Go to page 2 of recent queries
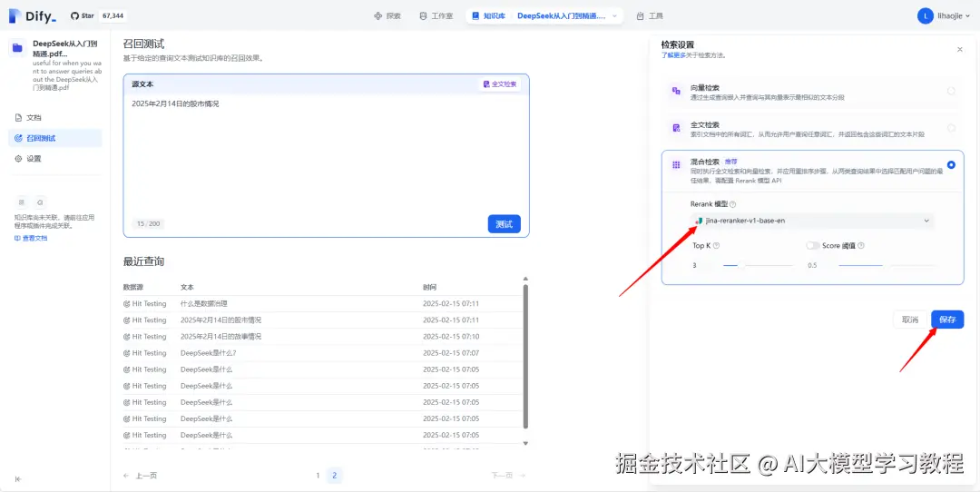This screenshot has width=980, height=492. 334,476
